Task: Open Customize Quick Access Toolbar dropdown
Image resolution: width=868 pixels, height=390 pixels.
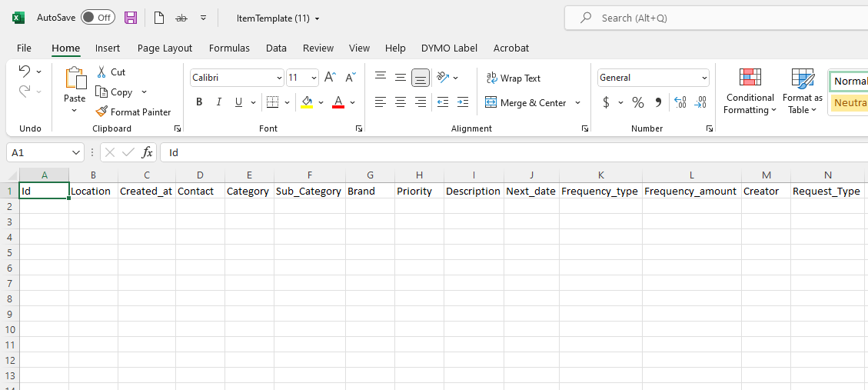Action: click(203, 18)
